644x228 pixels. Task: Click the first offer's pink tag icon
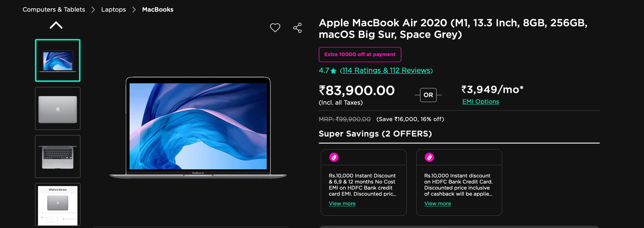pyautogui.click(x=334, y=157)
